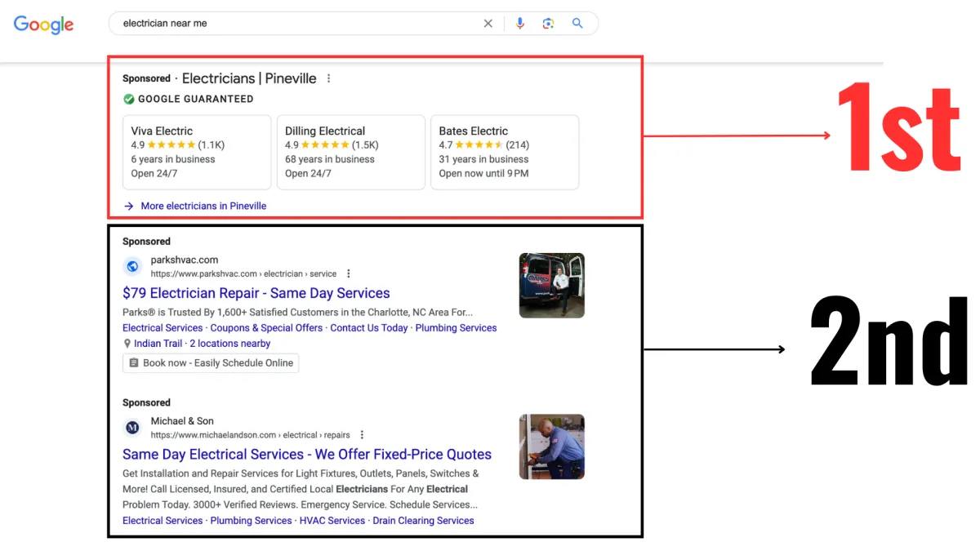Open the Bates Electric card
This screenshot has height=551, width=980.
pyautogui.click(x=505, y=153)
